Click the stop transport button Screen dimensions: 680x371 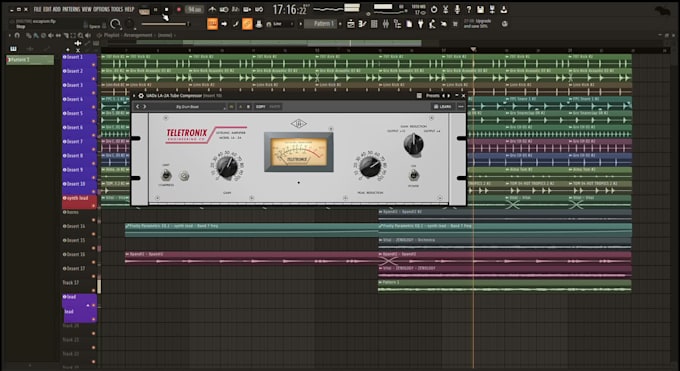coord(167,10)
